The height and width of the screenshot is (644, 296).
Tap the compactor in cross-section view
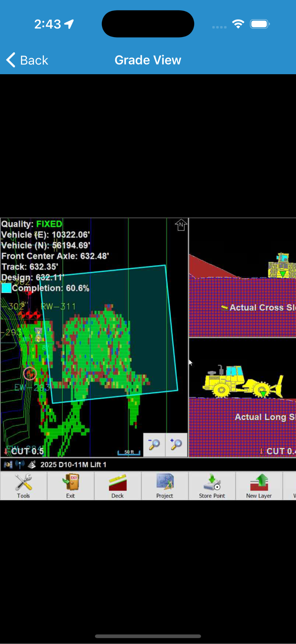click(x=282, y=266)
